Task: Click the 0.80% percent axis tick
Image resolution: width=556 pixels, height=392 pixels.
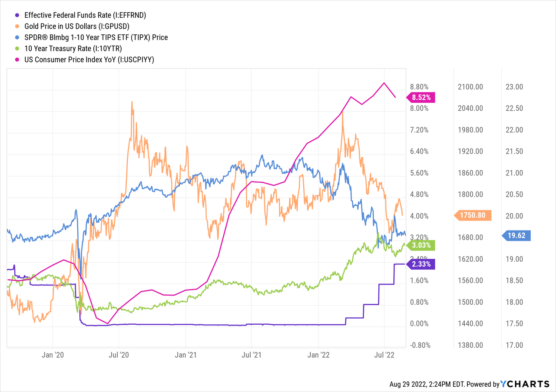Action: [419, 302]
